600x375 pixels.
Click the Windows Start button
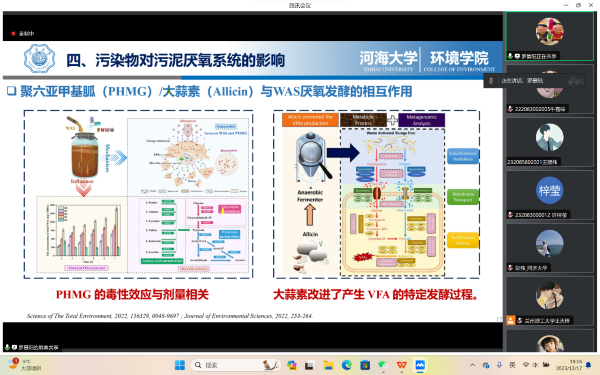[179, 365]
